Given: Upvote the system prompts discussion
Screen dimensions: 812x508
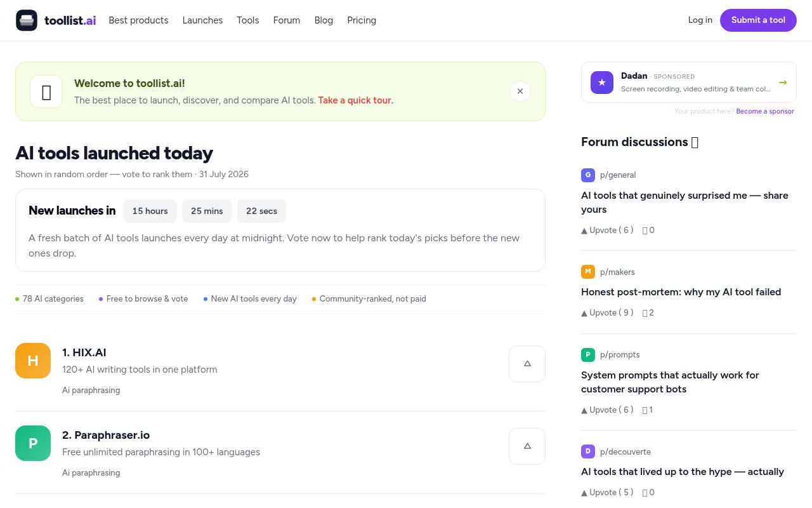Looking at the screenshot, I should click(607, 410).
